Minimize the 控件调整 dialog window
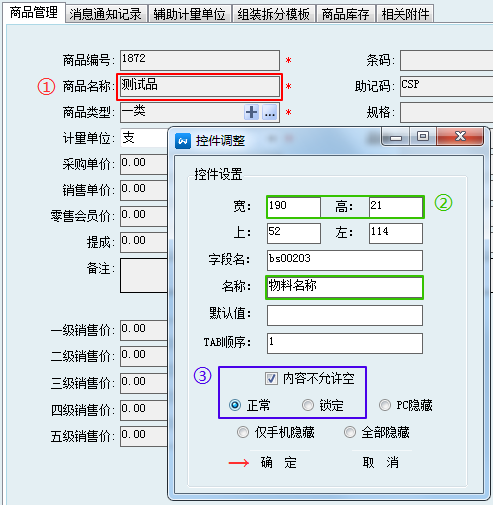The width and height of the screenshot is (493, 505). (x=396, y=137)
